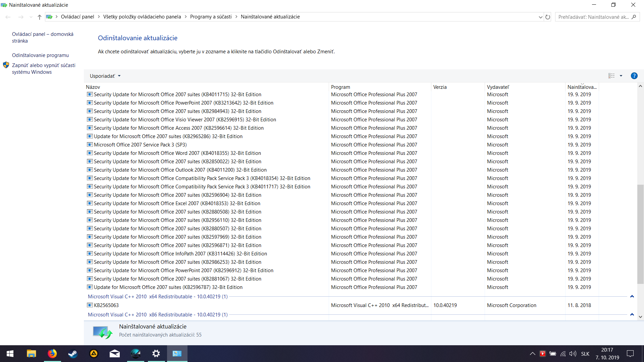Collapse the Visual C++ 2010 x64 group
The height and width of the screenshot is (362, 644).
click(x=632, y=296)
